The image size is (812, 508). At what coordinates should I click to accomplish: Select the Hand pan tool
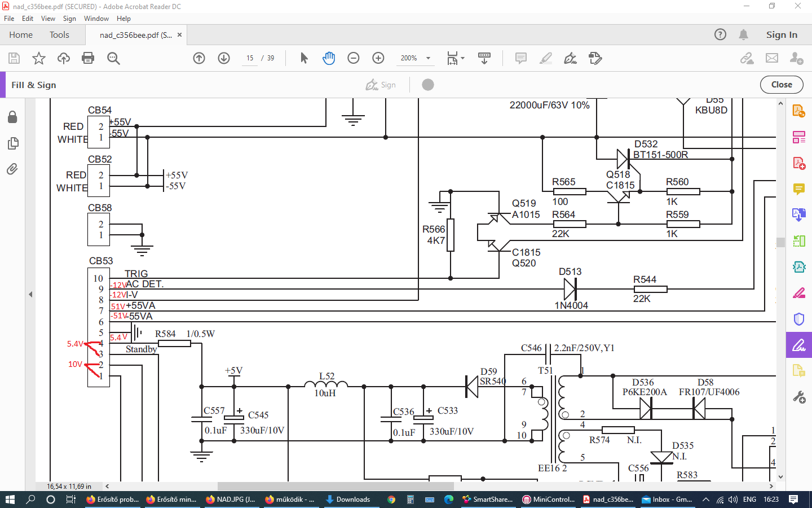(329, 58)
